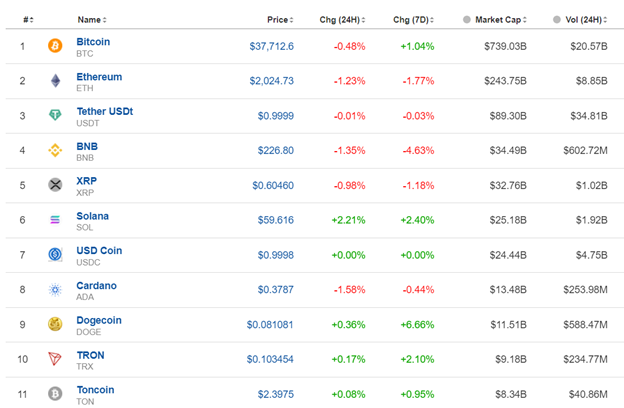Click BNB price $226.80
This screenshot has height=408, width=624.
tap(276, 150)
